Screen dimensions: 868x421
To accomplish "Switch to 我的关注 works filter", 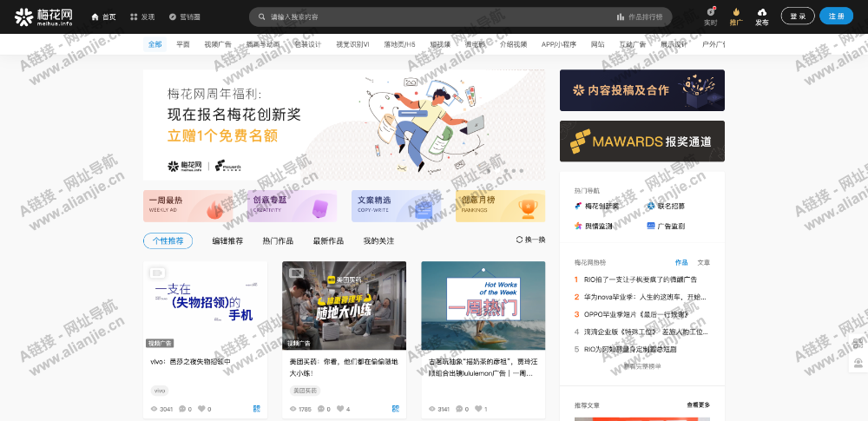I will (378, 241).
